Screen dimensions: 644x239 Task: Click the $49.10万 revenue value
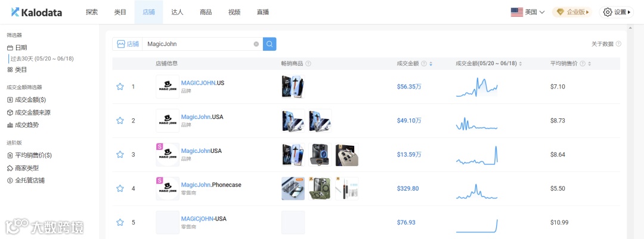pos(409,121)
